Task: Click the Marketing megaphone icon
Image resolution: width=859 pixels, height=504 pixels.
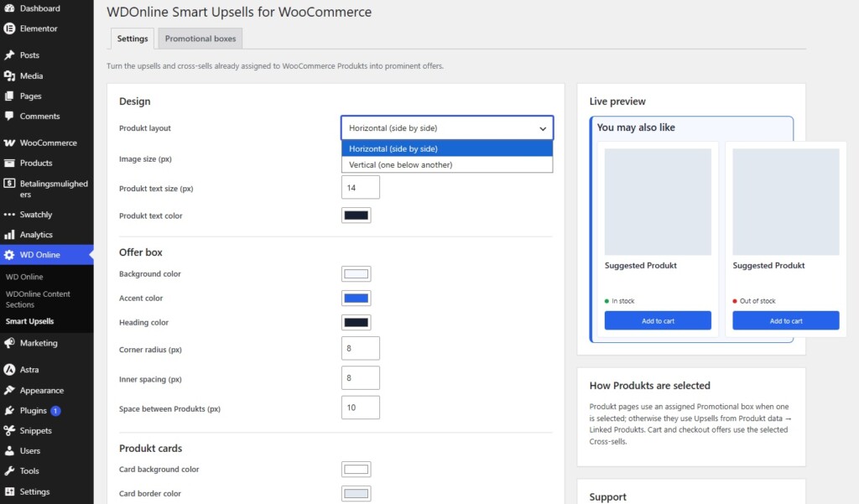Action: (9, 343)
